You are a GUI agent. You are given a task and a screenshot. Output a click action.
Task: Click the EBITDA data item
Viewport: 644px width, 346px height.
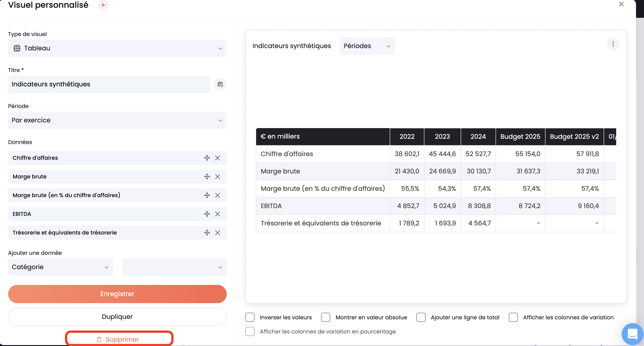click(117, 214)
